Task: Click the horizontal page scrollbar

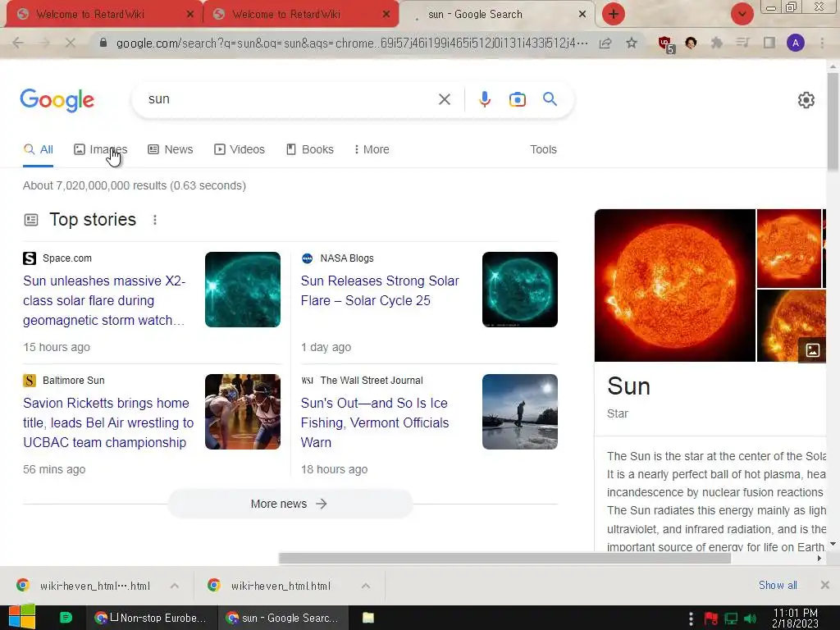Action: 504,558
